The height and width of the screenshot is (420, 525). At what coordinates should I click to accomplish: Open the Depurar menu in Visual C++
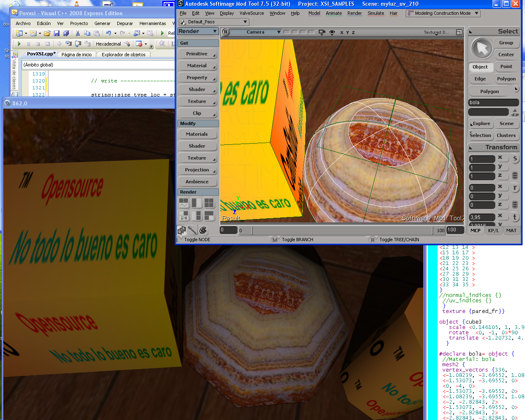125,23
